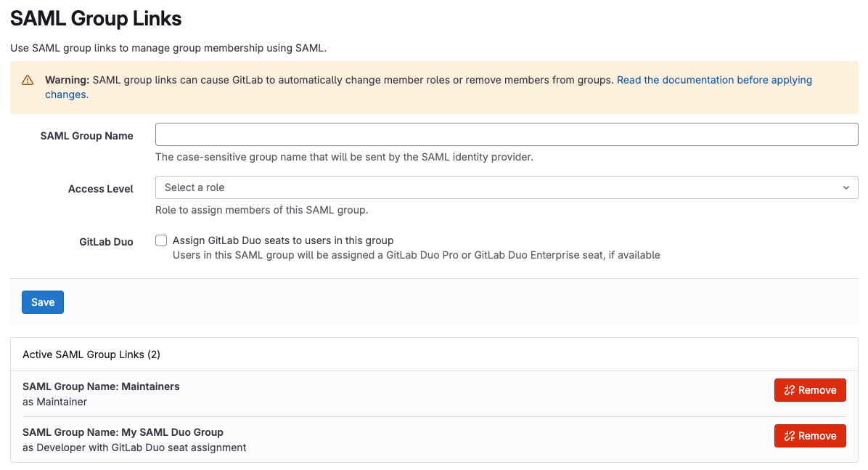Click the chevron arrow in Select a role
This screenshot has width=868, height=470.
coord(846,187)
